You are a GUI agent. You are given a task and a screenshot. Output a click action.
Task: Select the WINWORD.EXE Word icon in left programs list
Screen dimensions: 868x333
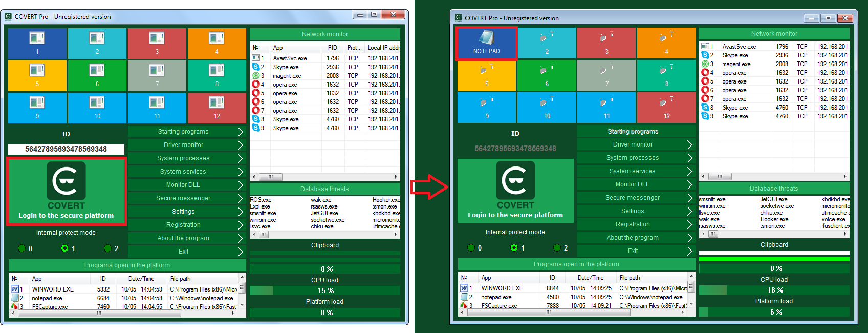pyautogui.click(x=15, y=289)
